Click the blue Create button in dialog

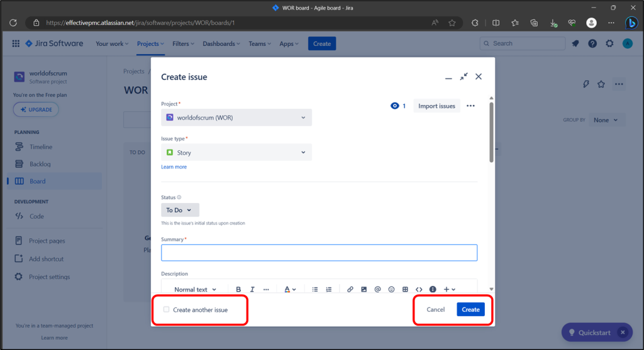click(470, 309)
